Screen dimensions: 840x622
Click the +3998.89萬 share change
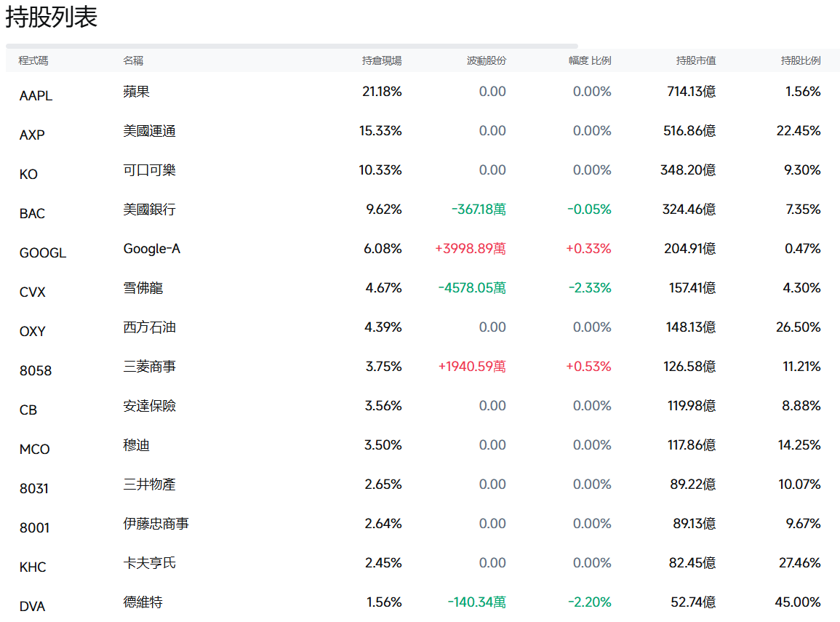tap(471, 249)
